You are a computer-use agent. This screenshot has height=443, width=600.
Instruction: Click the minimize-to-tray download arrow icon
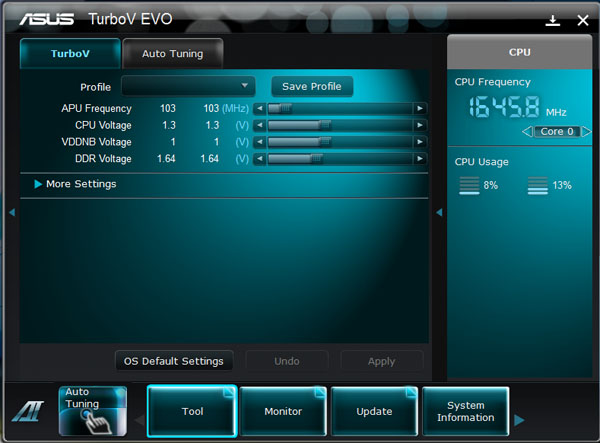(x=553, y=20)
